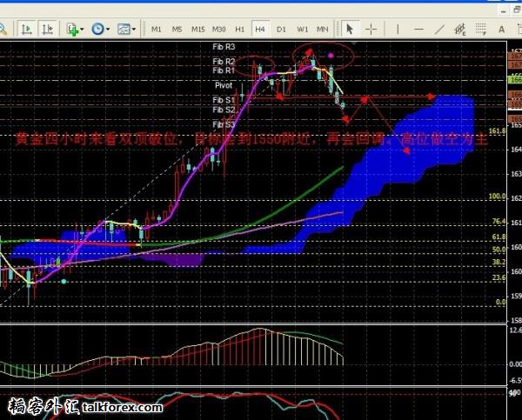Click the 161.8 Fibonacci level label

497,130
